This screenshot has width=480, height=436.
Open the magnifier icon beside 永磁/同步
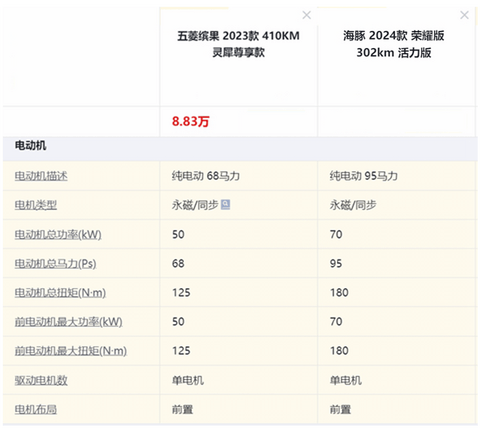[226, 204]
